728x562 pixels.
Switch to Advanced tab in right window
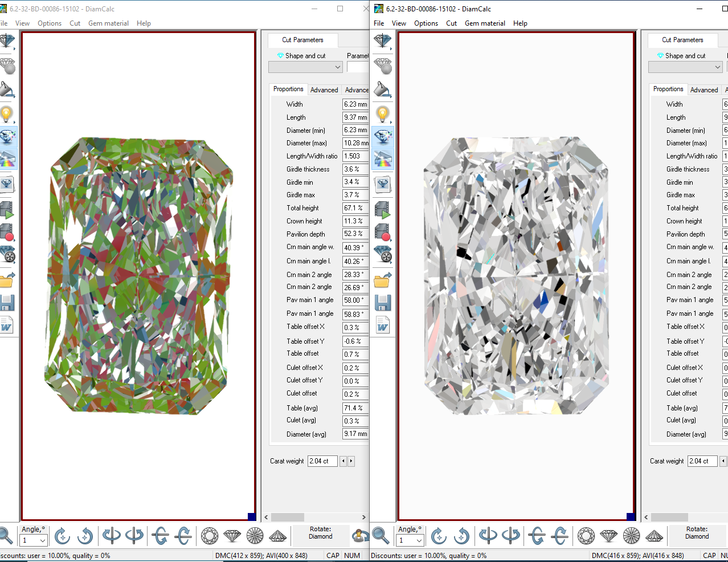click(x=704, y=90)
